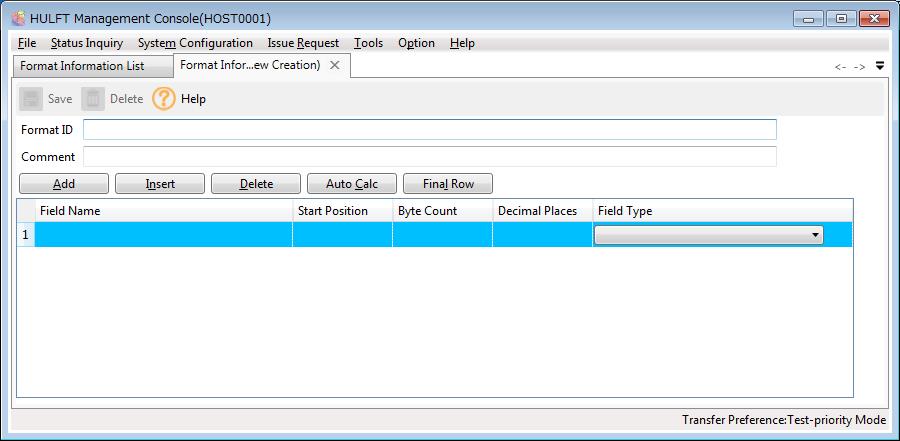
Task: Open the Tools menu
Action: 368,43
